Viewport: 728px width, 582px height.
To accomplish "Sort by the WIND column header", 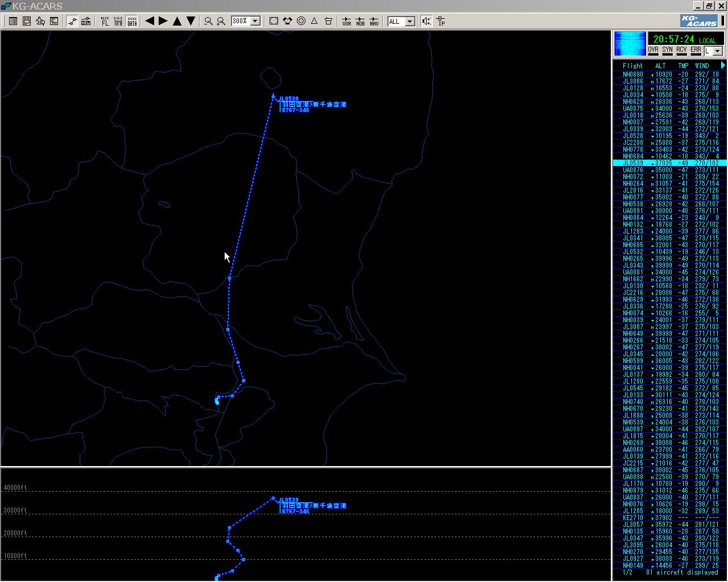I will 702,65.
